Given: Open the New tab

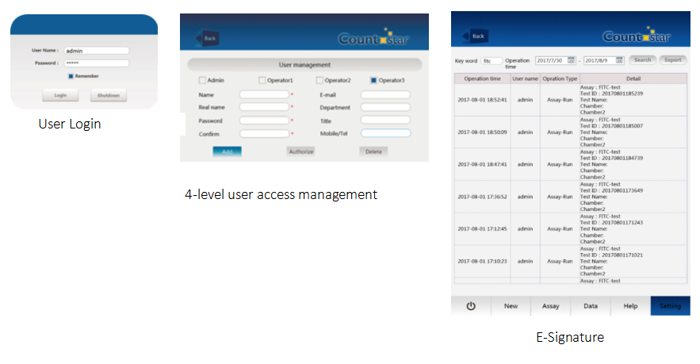Looking at the screenshot, I should pos(511,306).
